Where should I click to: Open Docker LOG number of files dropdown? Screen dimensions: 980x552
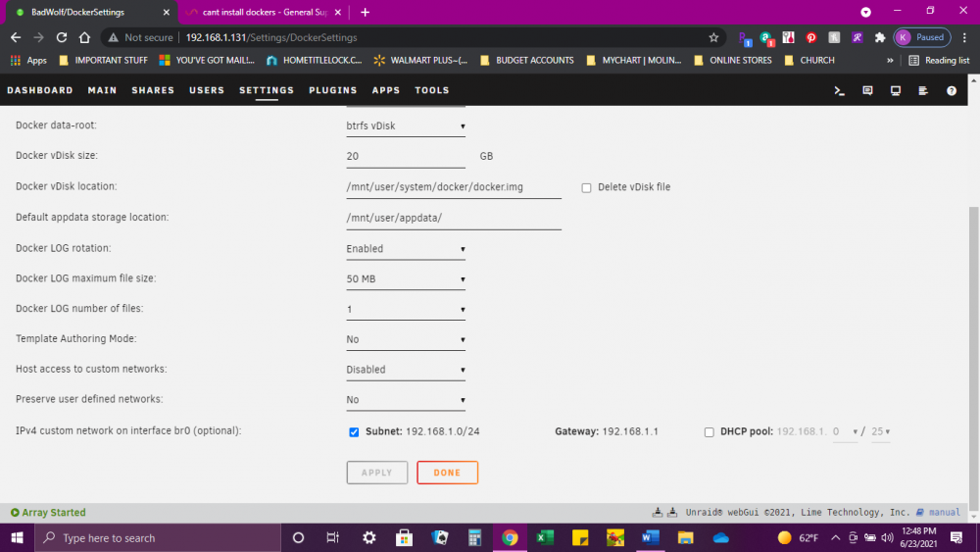(406, 310)
